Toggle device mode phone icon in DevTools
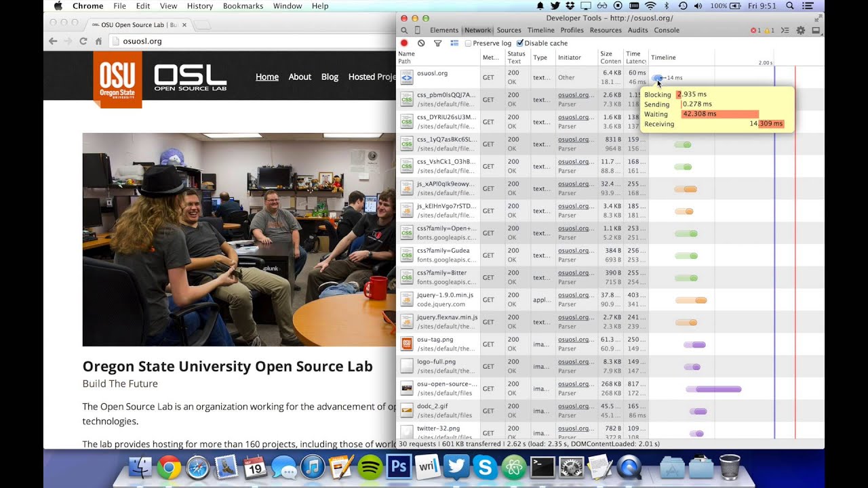The image size is (868, 488). tap(418, 30)
